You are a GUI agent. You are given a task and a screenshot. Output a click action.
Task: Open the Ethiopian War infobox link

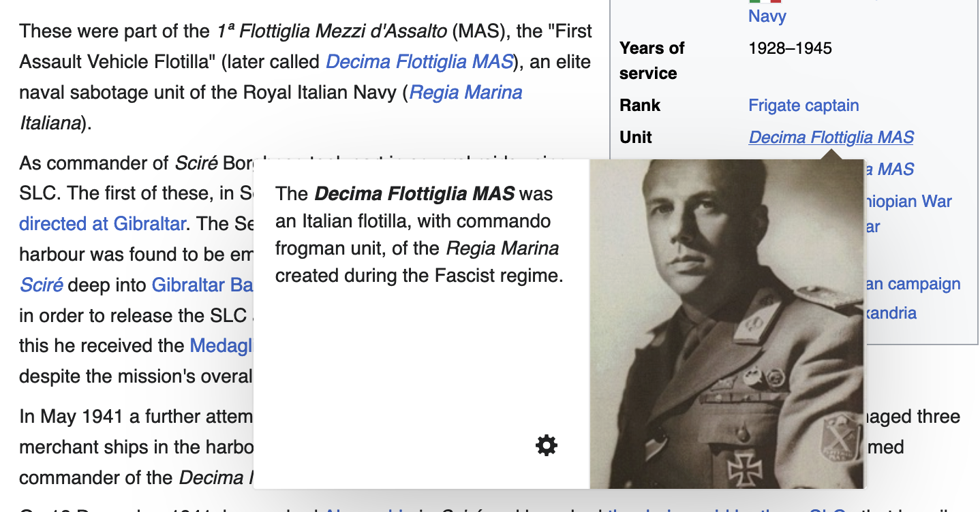[908, 202]
